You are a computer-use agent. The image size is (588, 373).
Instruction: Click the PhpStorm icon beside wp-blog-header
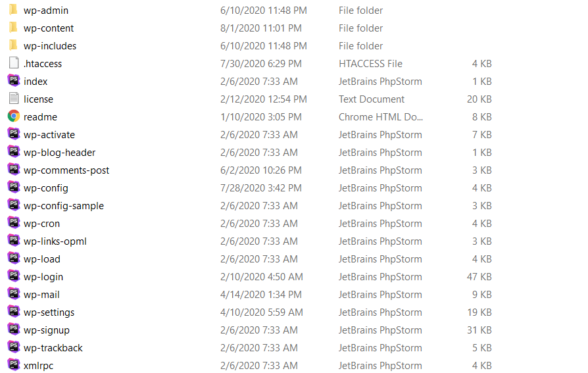click(x=14, y=151)
